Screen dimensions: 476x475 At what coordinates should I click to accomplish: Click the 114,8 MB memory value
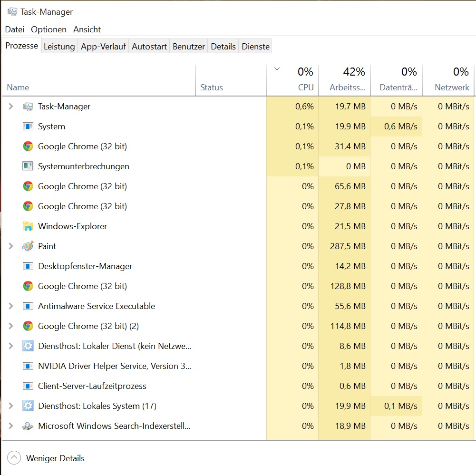click(x=348, y=326)
